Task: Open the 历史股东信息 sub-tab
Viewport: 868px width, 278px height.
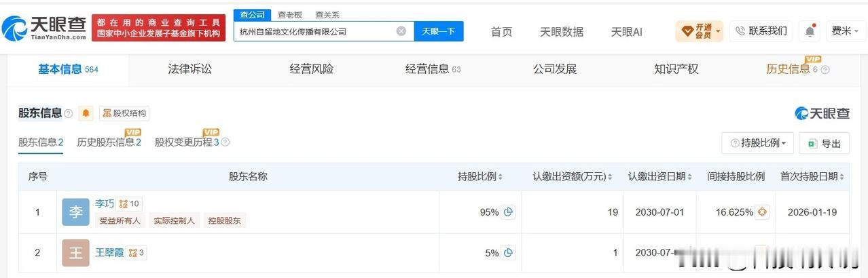Action: pos(109,142)
